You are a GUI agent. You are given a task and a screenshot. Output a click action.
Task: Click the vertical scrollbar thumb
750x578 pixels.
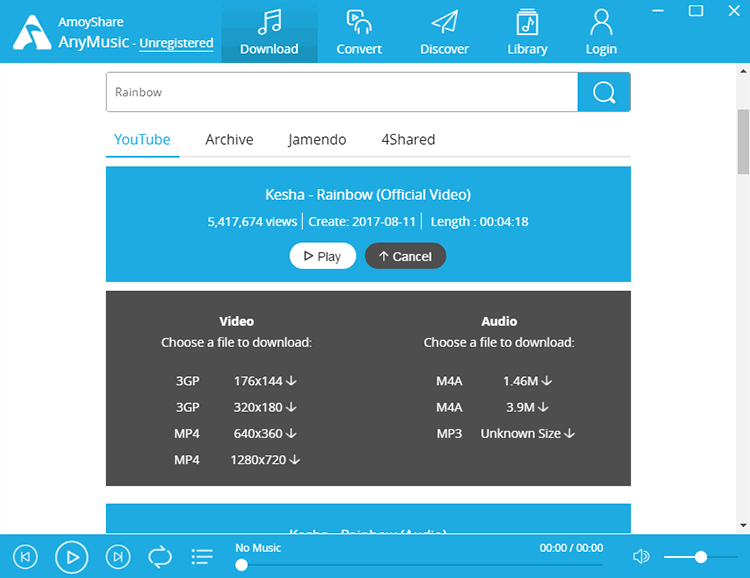point(743,142)
